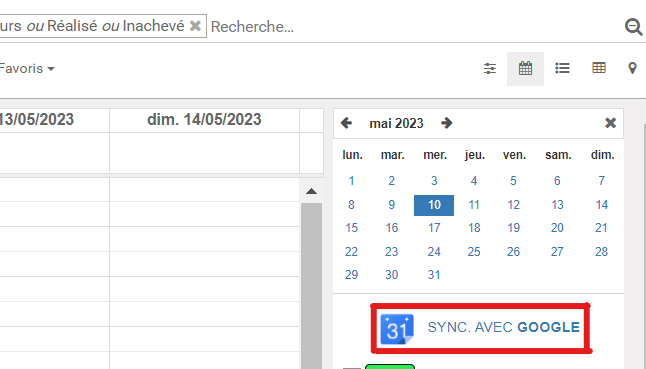Select May 1 in mini calendar
The height and width of the screenshot is (369, 646).
tap(351, 181)
